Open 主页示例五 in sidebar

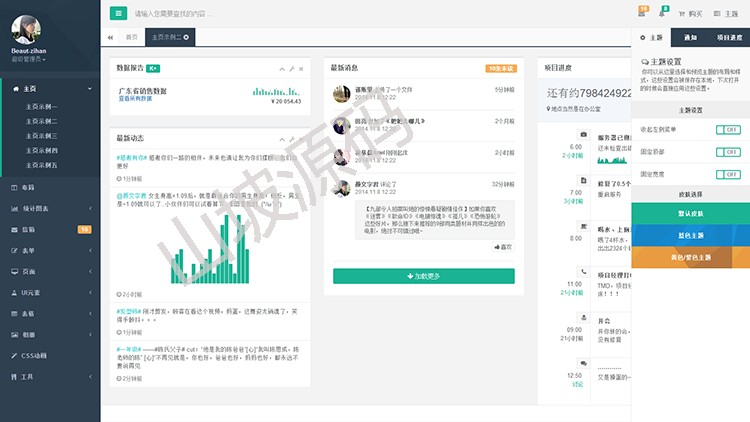42,165
